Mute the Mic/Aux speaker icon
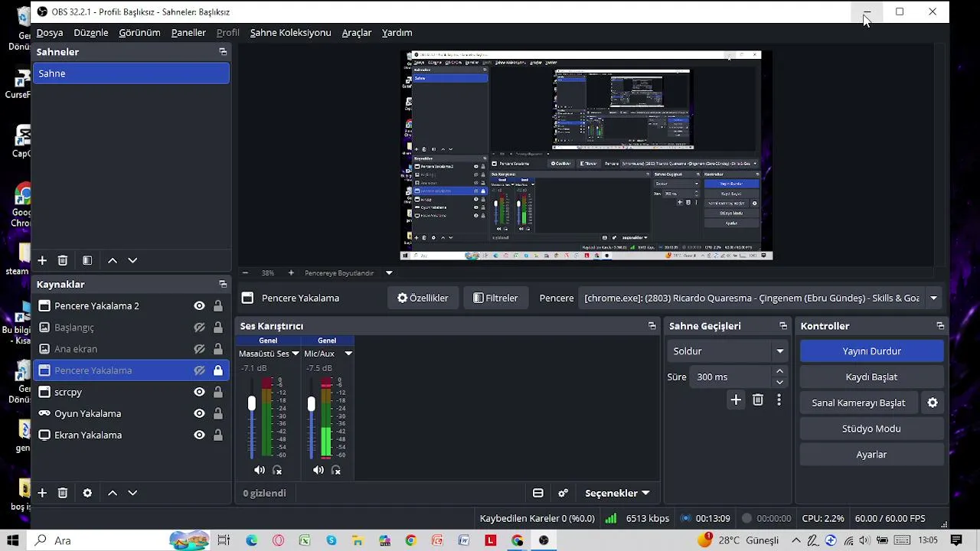Screen dimensions: 980x551 (x=318, y=470)
